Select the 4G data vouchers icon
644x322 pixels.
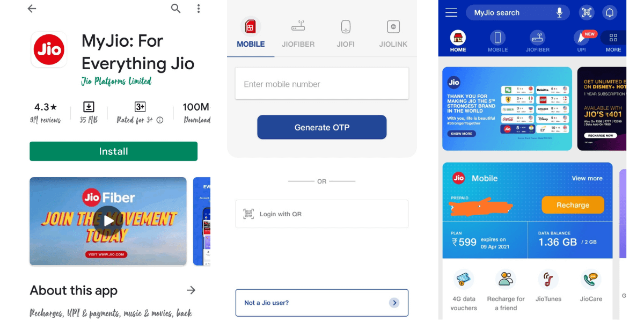pyautogui.click(x=464, y=280)
